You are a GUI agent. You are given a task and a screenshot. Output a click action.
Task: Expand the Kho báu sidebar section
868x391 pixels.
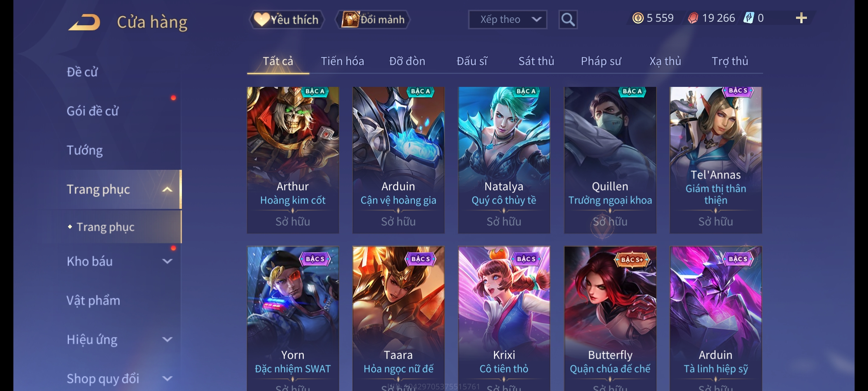click(x=167, y=261)
